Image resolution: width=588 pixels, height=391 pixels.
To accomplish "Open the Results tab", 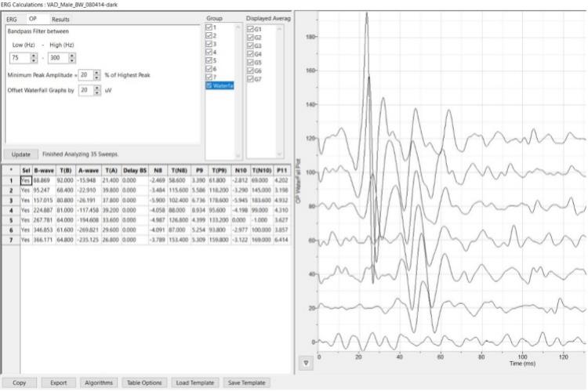I will pyautogui.click(x=60, y=19).
